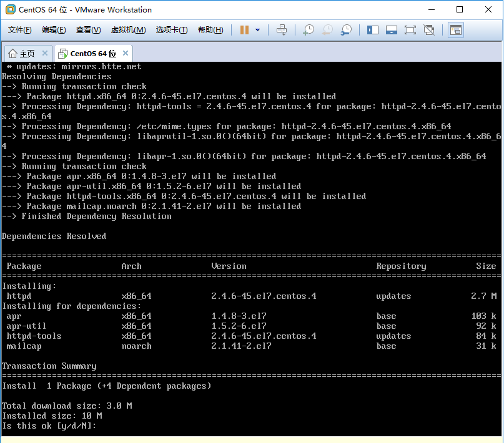The width and height of the screenshot is (504, 443).
Task: Click the VM icon on CentOS tab
Action: coord(62,54)
